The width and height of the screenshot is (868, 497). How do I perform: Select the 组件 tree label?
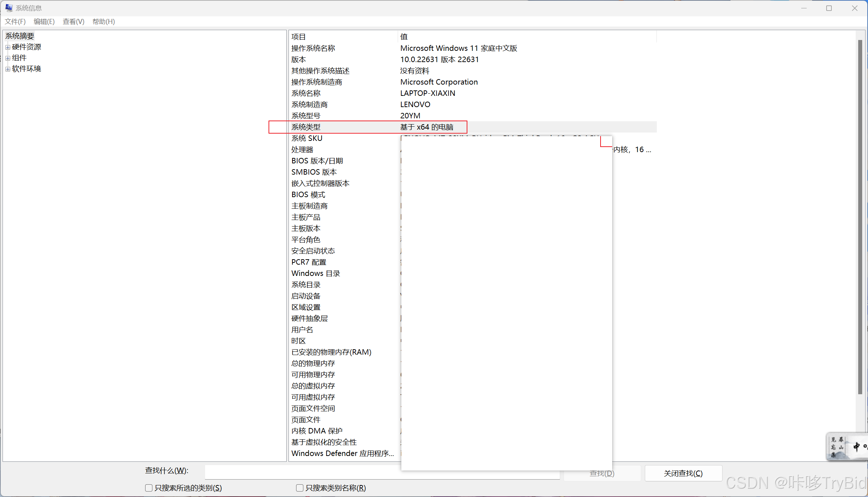point(19,58)
